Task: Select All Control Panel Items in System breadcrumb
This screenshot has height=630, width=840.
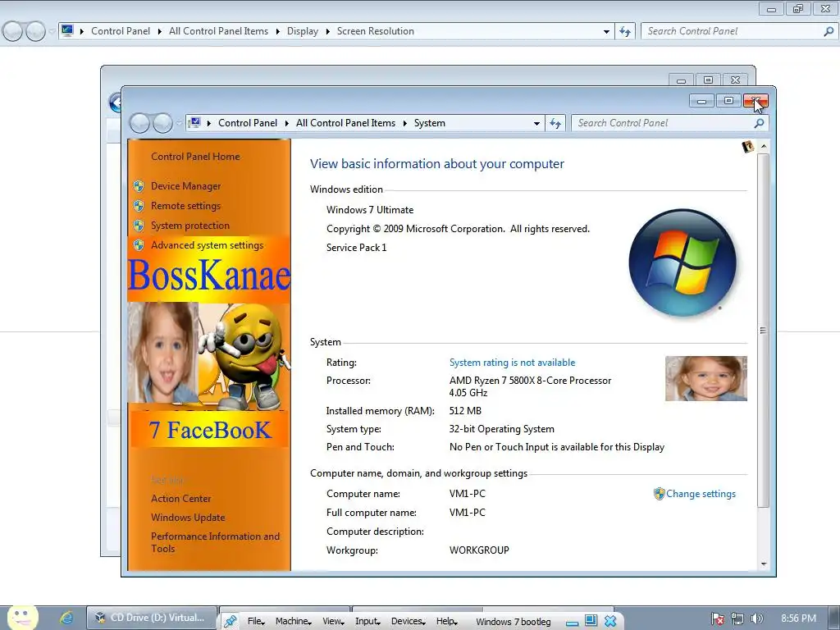Action: point(345,123)
